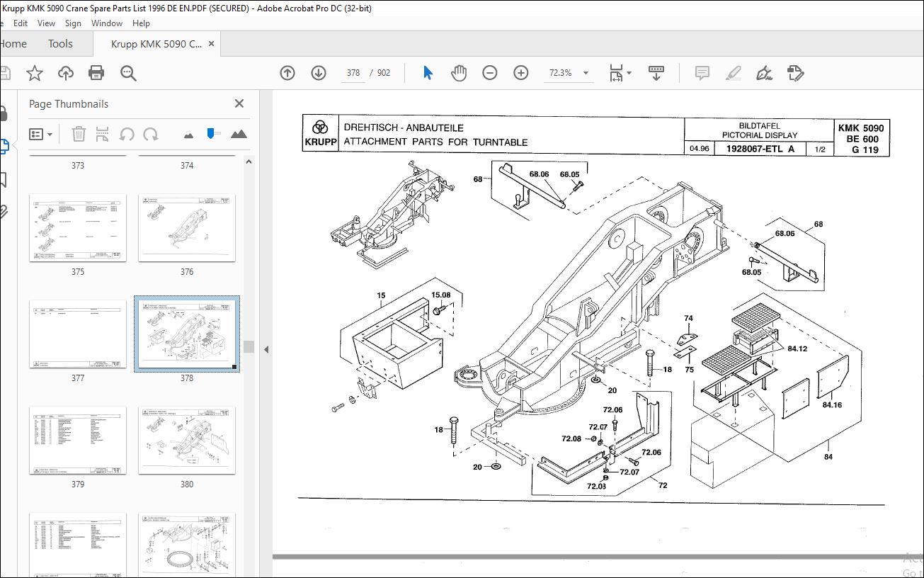Select the page 377 thumbnail
Screen dimensions: 924x578
78,334
